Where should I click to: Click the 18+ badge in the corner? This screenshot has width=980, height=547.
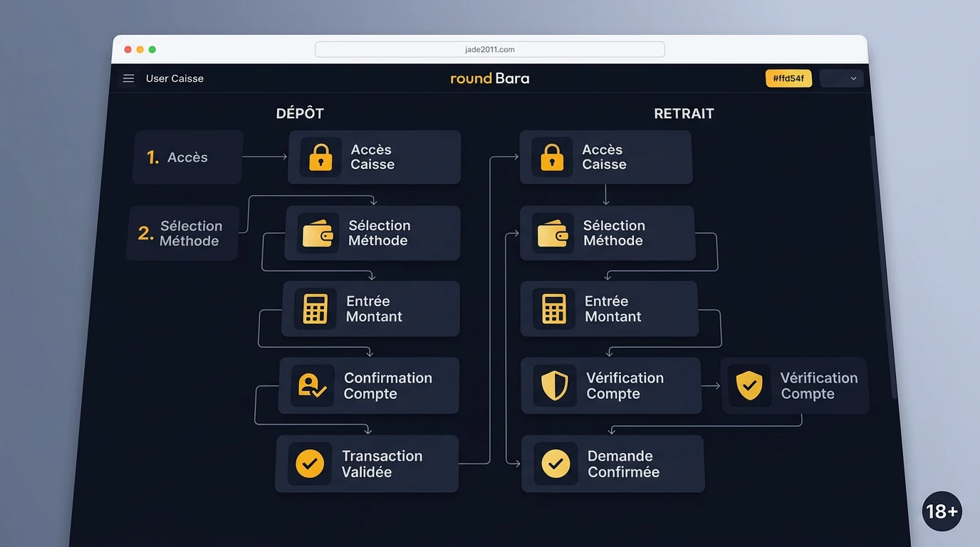coord(942,511)
